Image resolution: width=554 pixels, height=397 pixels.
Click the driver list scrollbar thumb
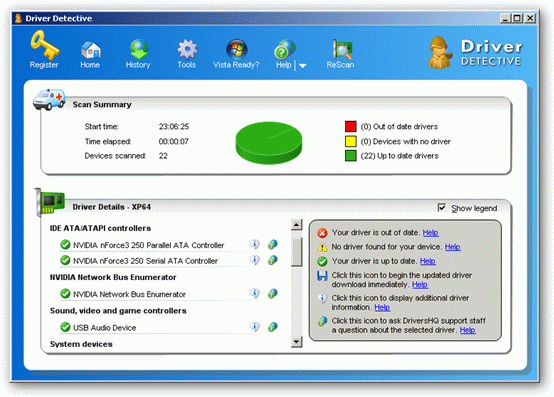[297, 251]
